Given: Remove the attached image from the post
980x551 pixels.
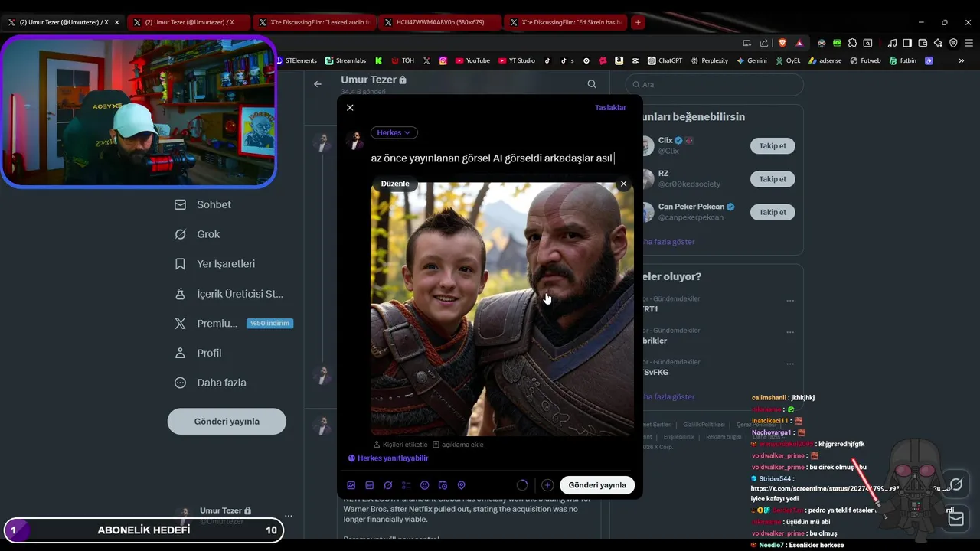Looking at the screenshot, I should (x=623, y=184).
